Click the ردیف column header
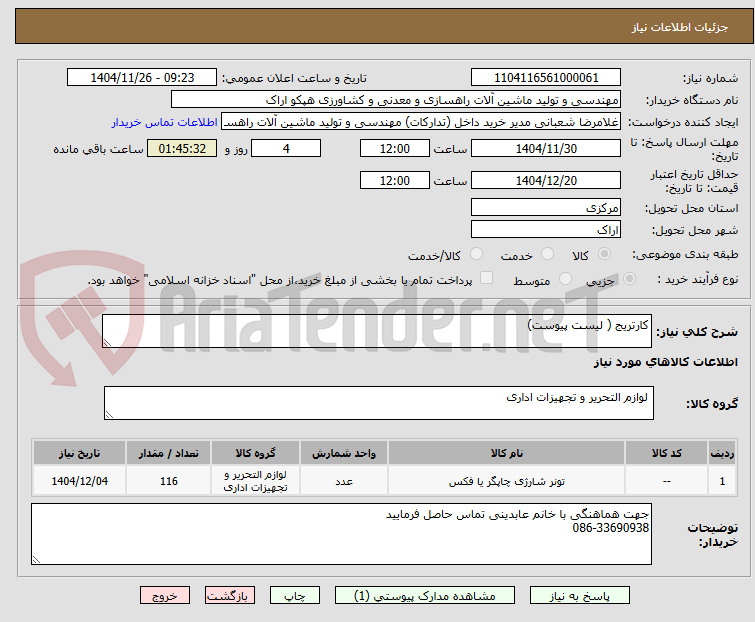Image resolution: width=755 pixels, height=622 pixels. tap(722, 453)
